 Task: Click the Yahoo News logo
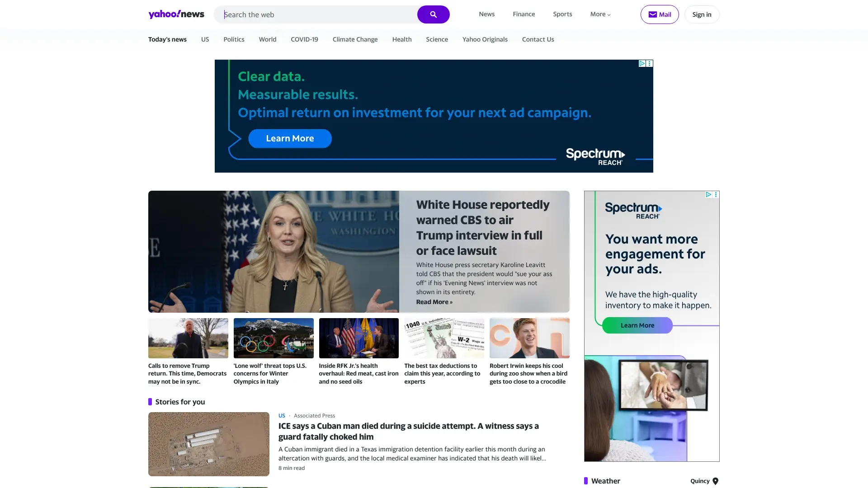click(176, 14)
